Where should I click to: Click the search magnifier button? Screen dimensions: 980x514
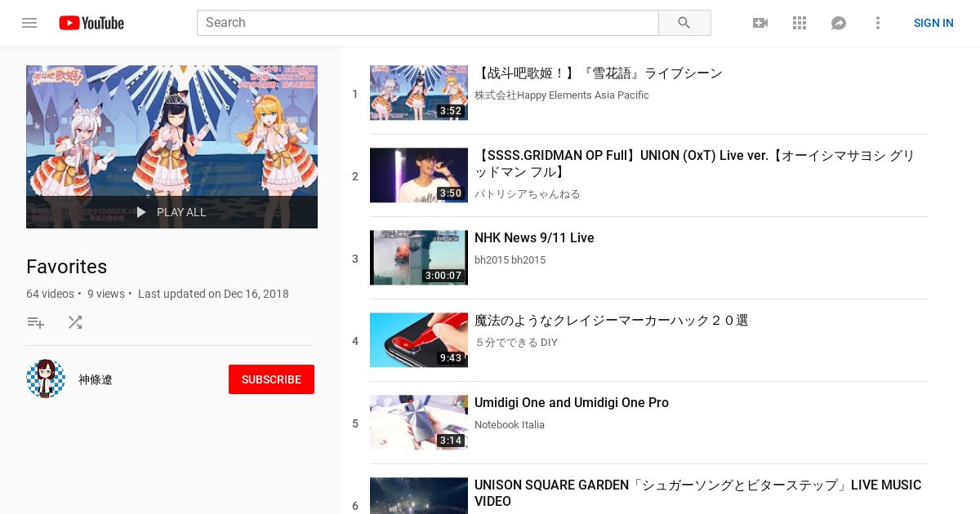point(684,23)
